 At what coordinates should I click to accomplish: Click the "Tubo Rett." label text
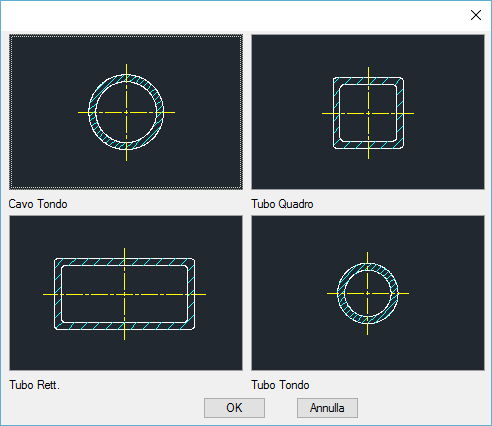(34, 385)
